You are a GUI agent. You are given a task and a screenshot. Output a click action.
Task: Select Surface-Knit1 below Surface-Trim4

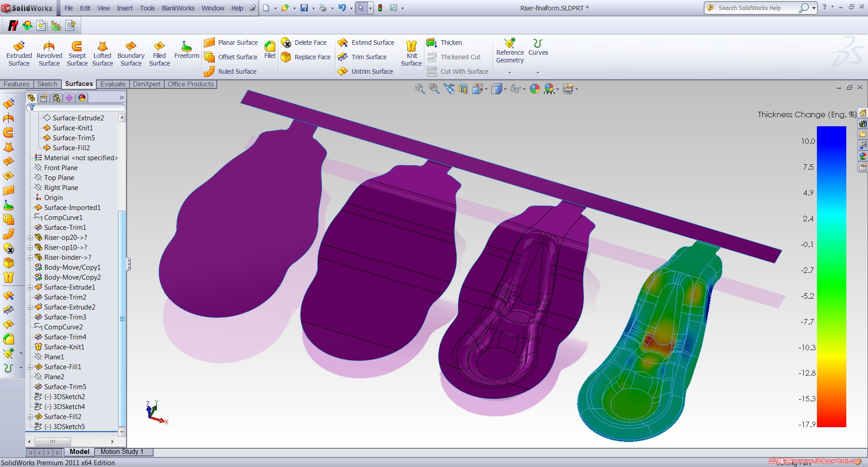point(64,347)
